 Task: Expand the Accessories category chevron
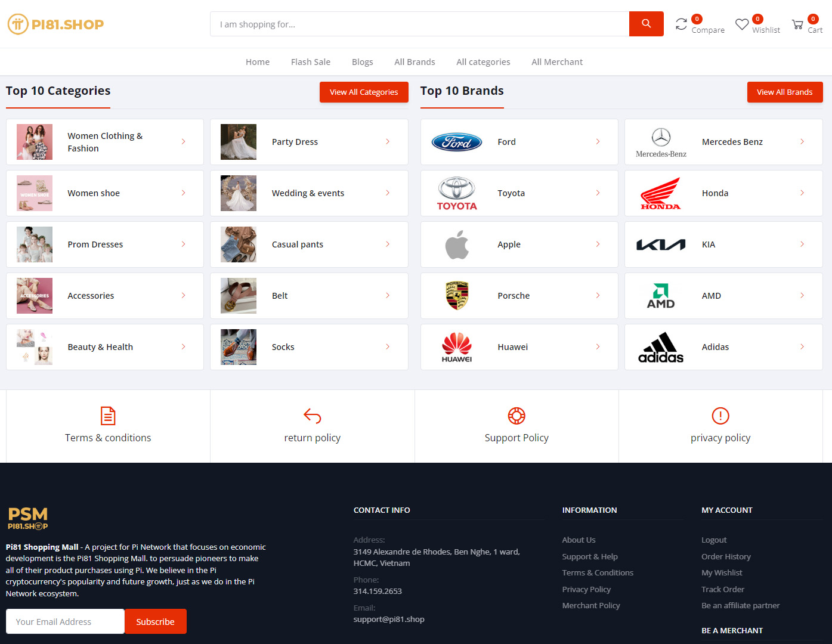(183, 296)
